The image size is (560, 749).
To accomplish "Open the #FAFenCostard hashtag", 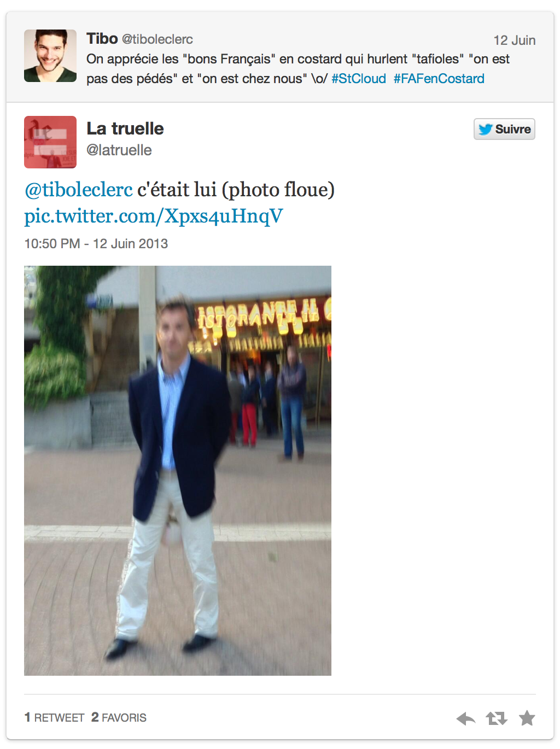I will (439, 79).
